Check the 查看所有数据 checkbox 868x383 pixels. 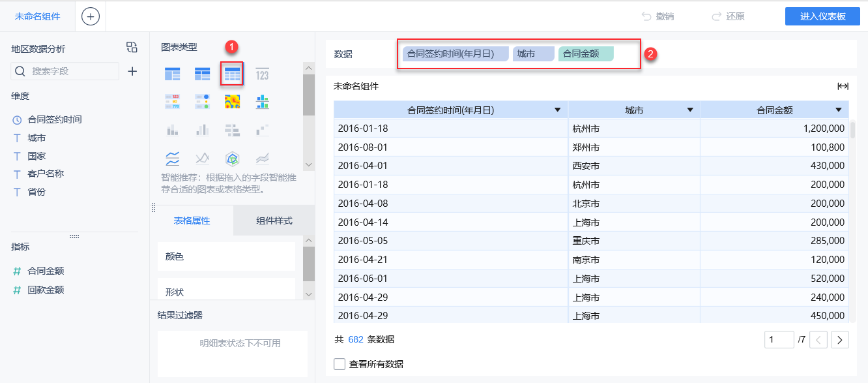[x=340, y=364]
